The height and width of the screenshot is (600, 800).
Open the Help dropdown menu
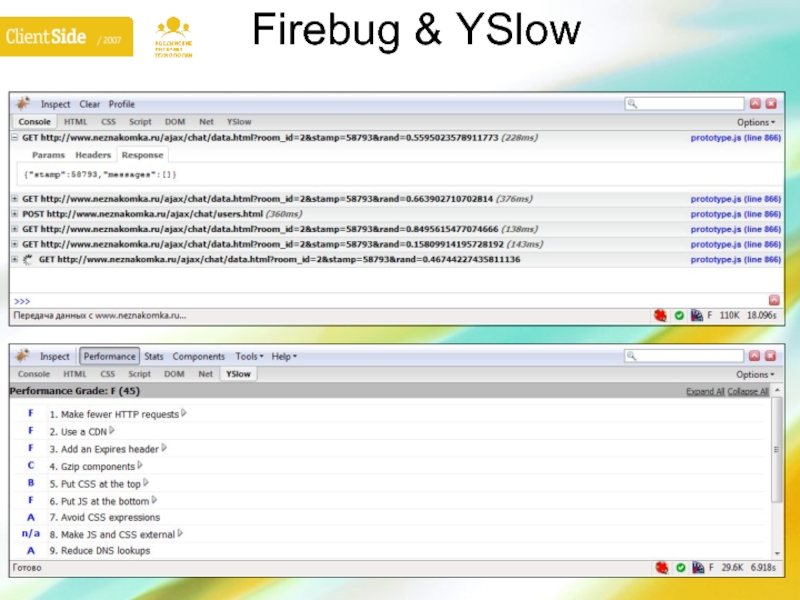[284, 356]
